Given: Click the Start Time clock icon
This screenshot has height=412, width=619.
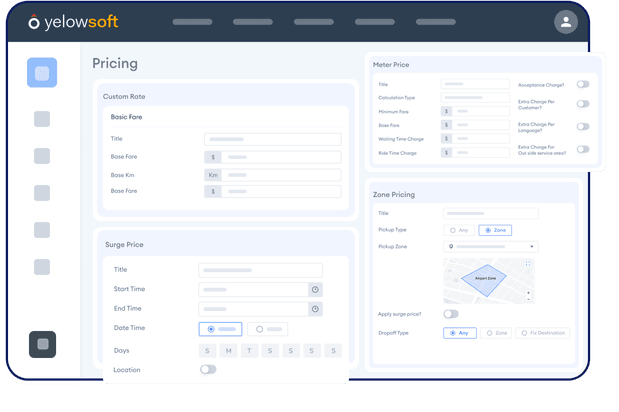Looking at the screenshot, I should [x=314, y=289].
